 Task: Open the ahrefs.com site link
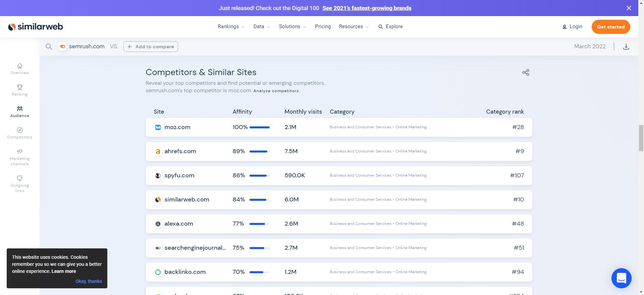click(180, 152)
